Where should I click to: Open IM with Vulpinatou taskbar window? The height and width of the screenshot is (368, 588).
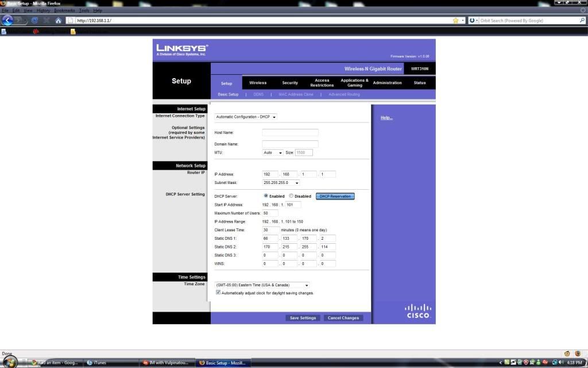(166, 363)
